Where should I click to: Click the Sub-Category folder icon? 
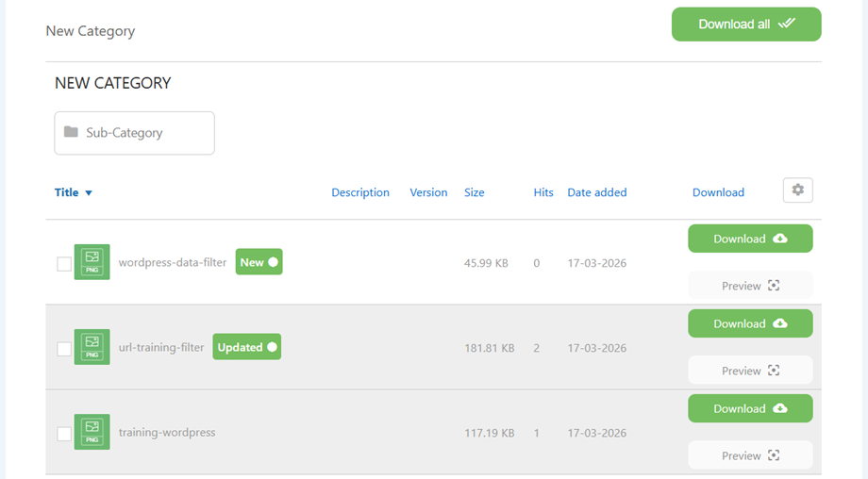pos(71,132)
